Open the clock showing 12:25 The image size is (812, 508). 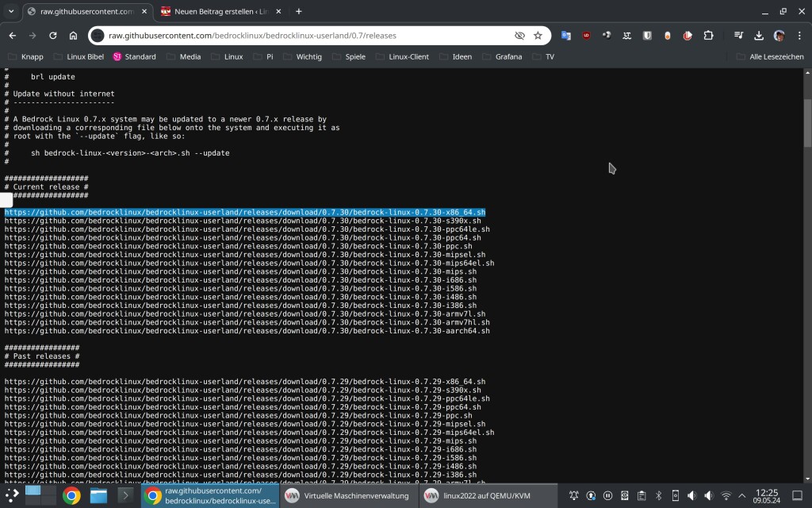[767, 495]
